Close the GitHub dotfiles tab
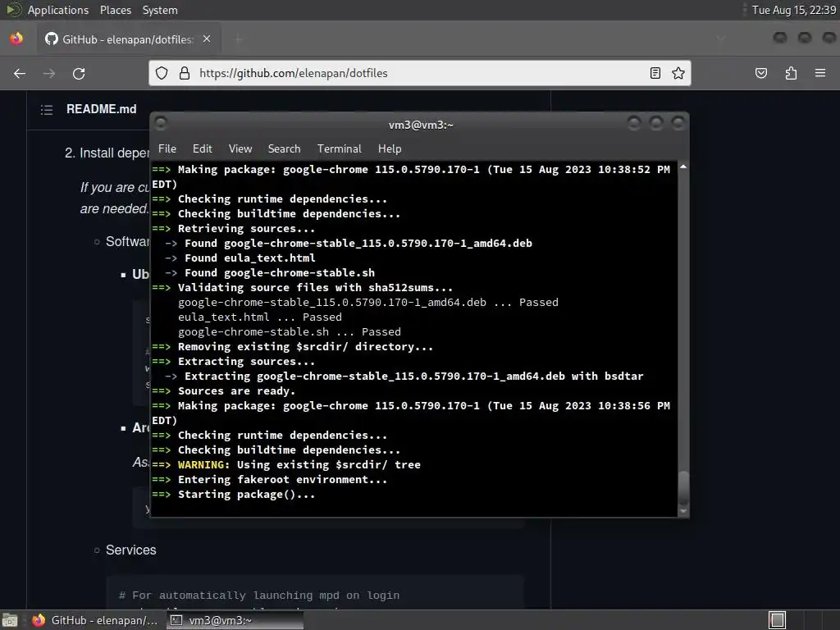Viewport: 840px width, 630px height. pyautogui.click(x=207, y=39)
